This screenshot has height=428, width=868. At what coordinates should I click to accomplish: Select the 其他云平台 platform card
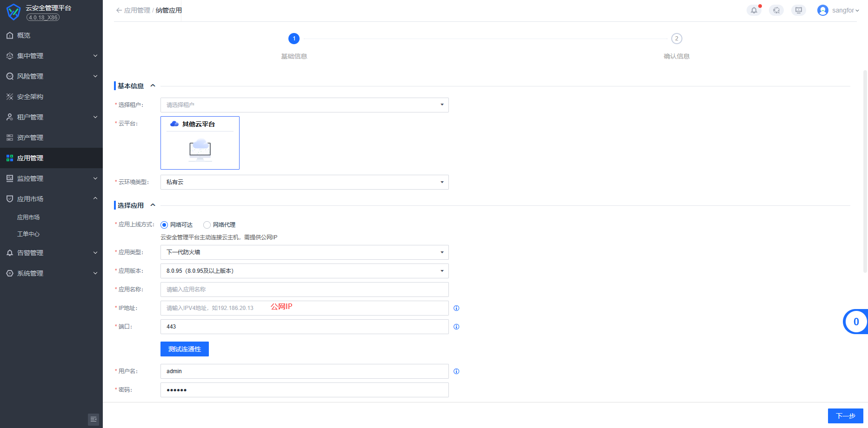coord(200,143)
